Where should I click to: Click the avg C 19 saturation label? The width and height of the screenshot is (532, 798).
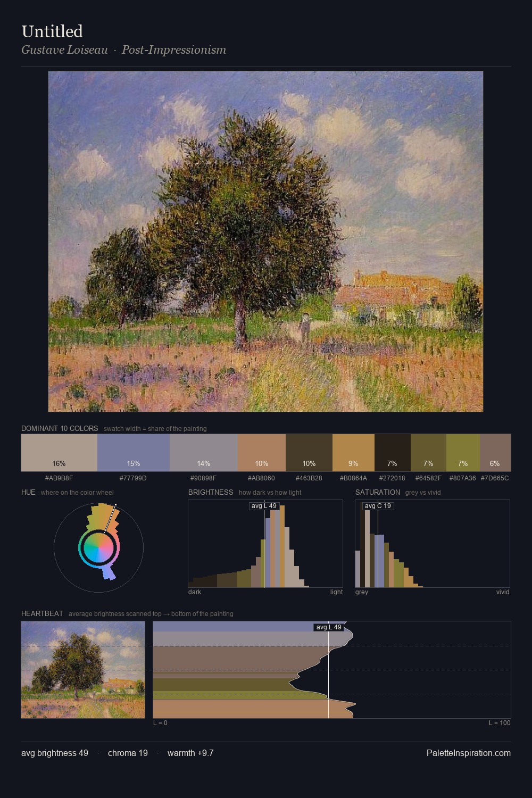click(x=378, y=506)
